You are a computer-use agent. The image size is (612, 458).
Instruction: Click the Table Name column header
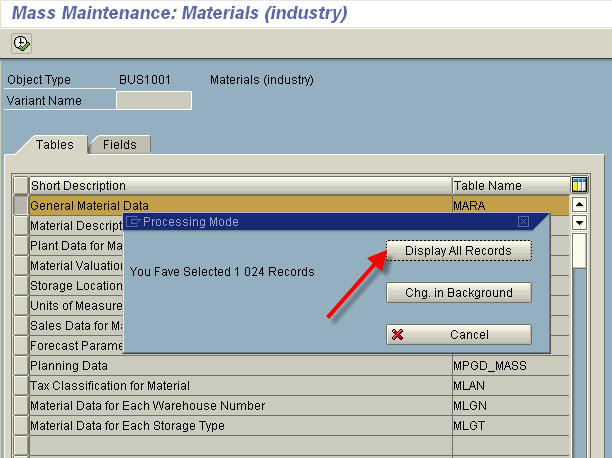pyautogui.click(x=509, y=185)
